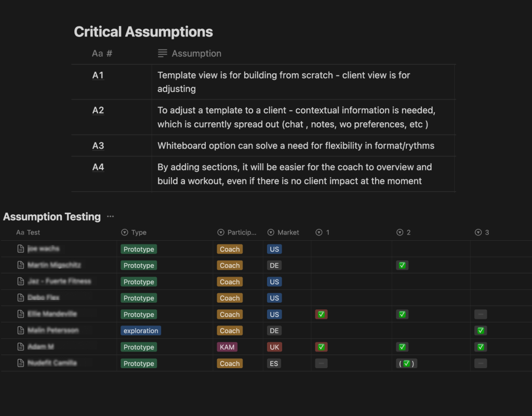Click the column 3 dash tag in Ellie Mandeville row

(481, 315)
